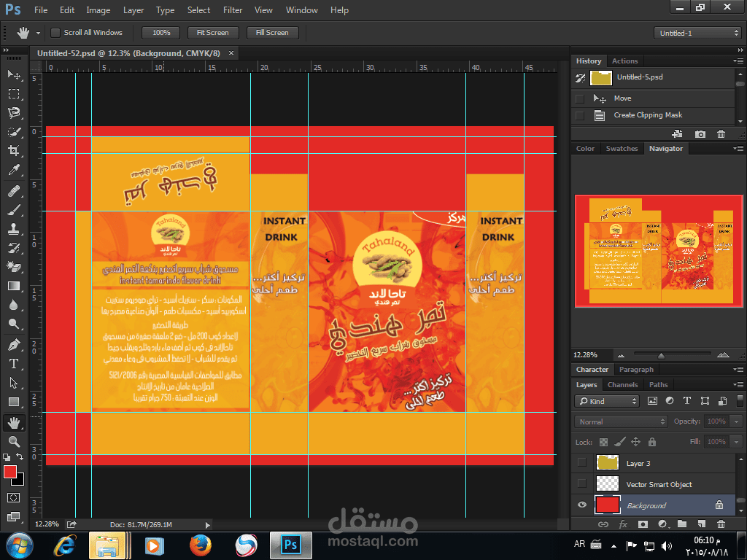This screenshot has width=747, height=560.
Task: Open the layer filter Kind dropdown
Action: pyautogui.click(x=606, y=401)
